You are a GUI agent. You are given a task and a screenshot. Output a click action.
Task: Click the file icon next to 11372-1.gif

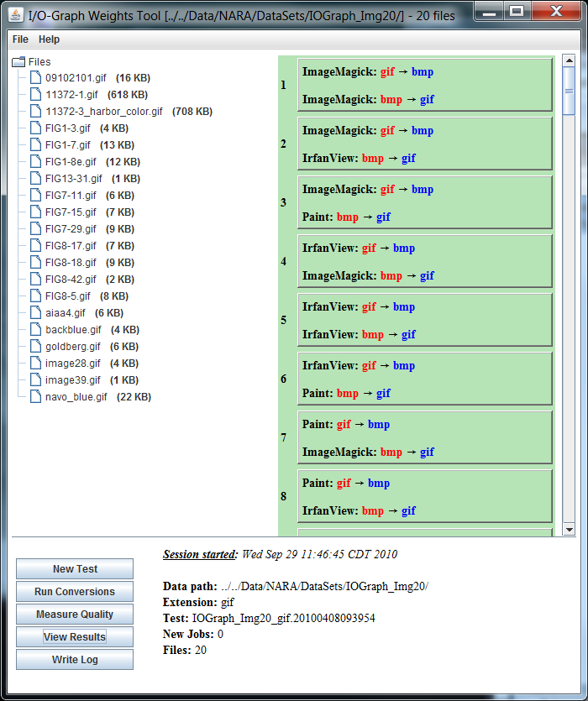tap(36, 94)
